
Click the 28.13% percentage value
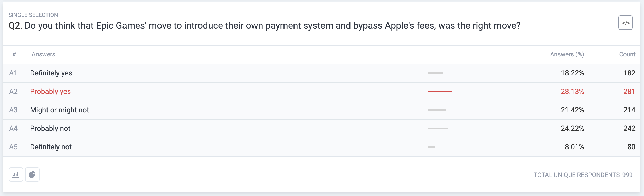point(572,91)
